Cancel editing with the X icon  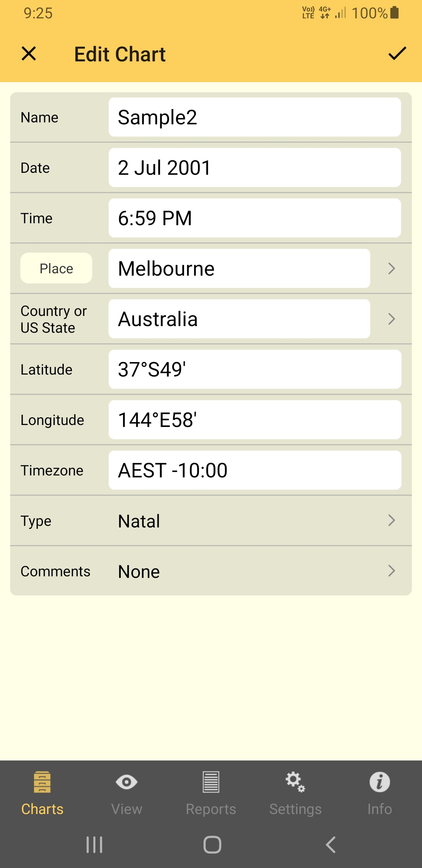[29, 54]
